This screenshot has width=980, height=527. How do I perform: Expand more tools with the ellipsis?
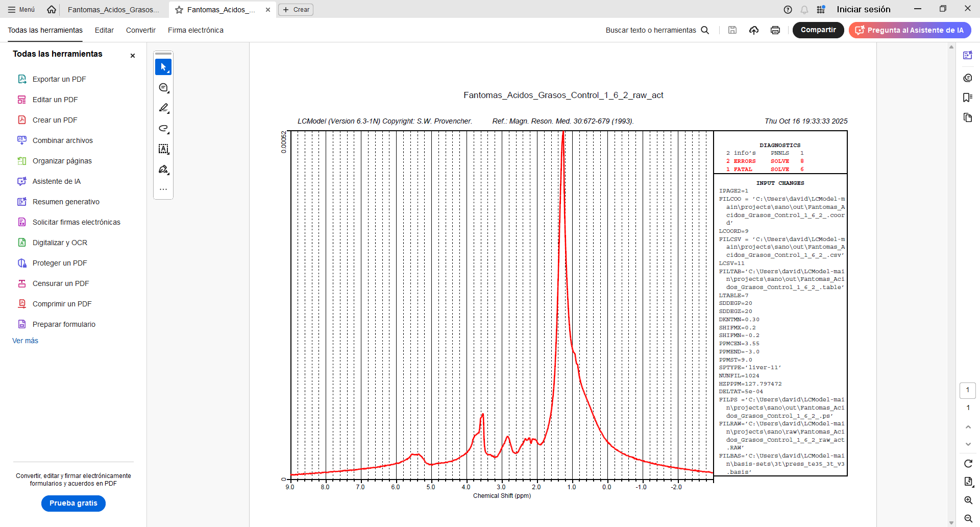(163, 189)
